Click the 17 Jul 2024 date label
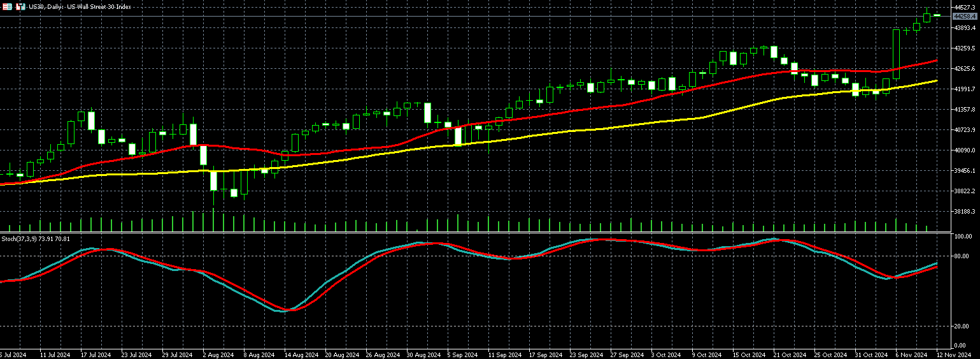The image size is (980, 359). [96, 354]
